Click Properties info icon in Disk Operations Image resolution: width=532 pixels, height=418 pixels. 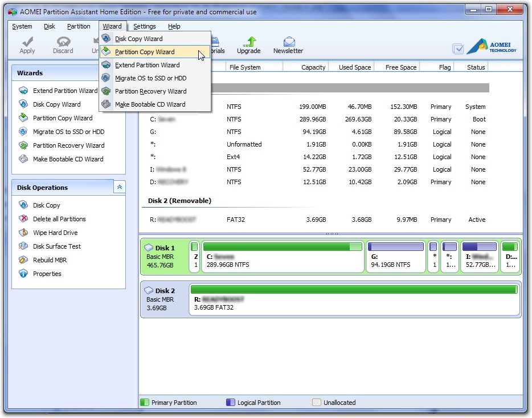[23, 273]
